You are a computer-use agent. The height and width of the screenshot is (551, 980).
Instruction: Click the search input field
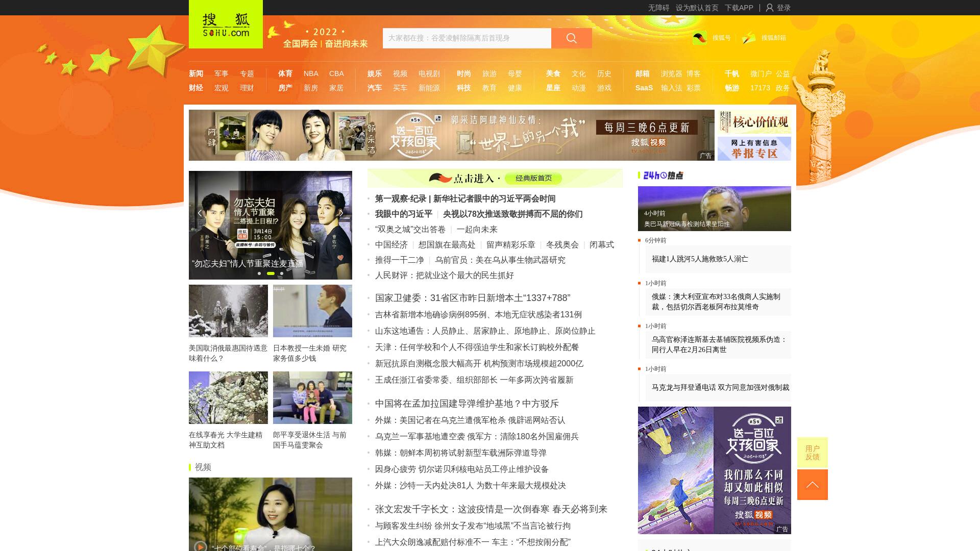(x=467, y=38)
